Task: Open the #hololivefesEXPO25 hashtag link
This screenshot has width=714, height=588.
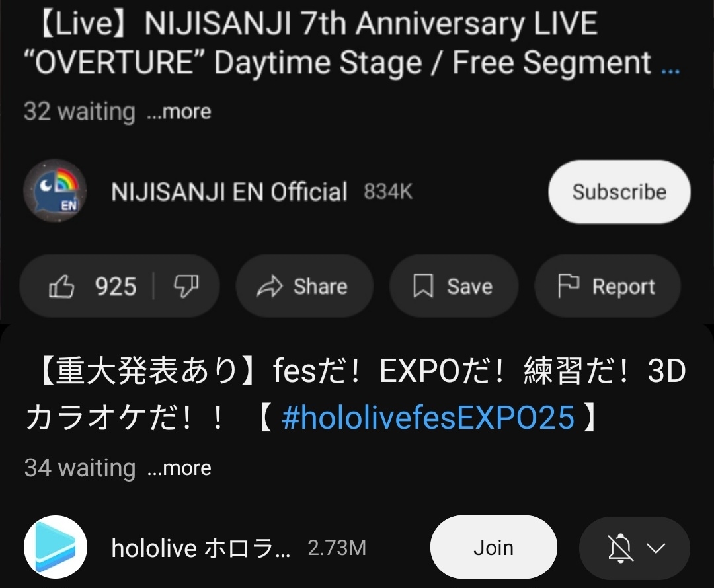Action: (x=428, y=418)
